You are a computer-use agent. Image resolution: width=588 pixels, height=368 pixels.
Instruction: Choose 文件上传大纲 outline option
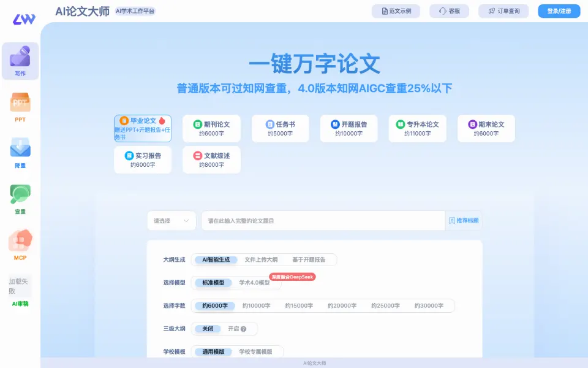[x=261, y=259]
